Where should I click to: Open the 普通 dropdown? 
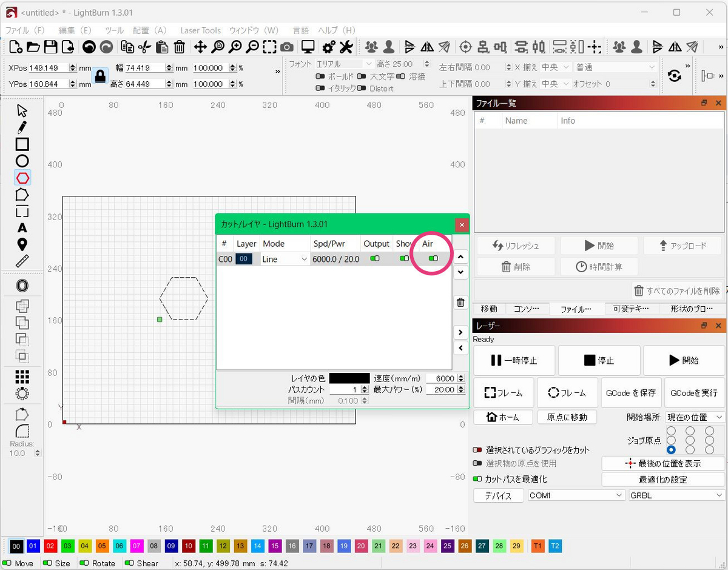click(616, 67)
